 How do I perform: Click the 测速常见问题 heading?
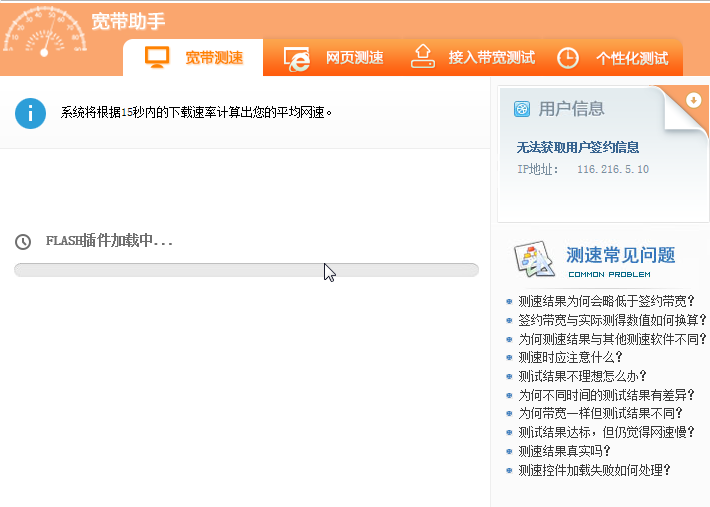tap(620, 255)
